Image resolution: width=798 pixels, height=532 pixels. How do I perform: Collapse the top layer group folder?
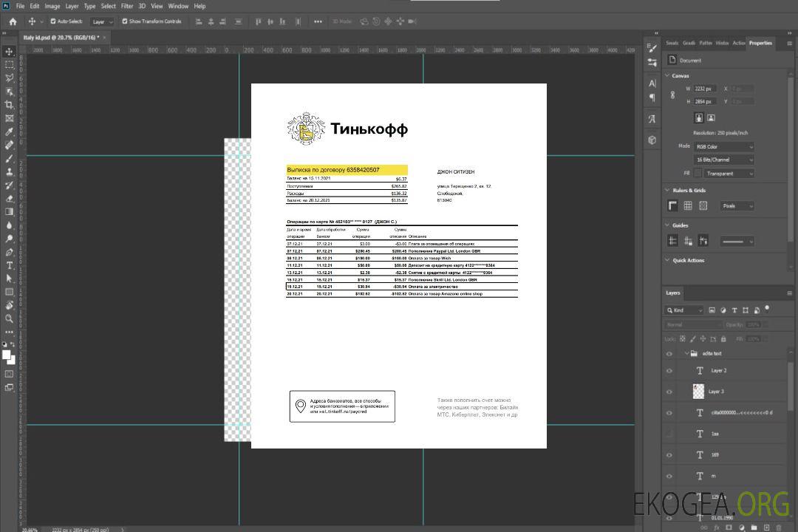686,353
